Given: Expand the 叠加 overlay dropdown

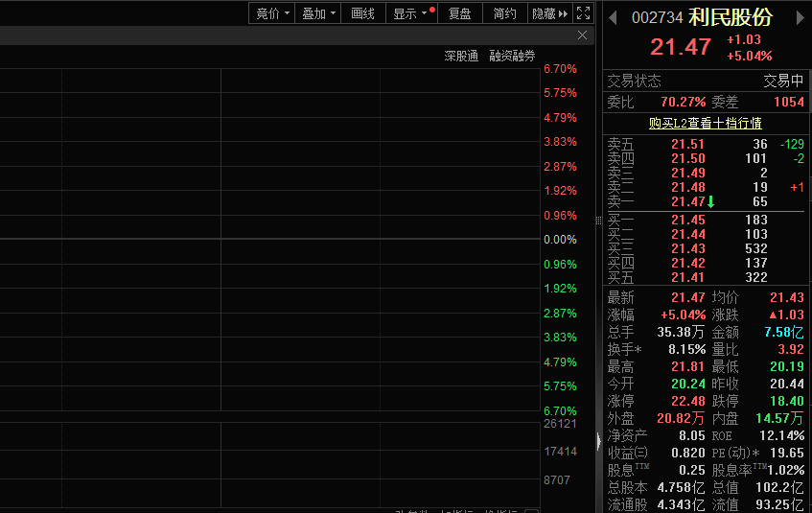Looking at the screenshot, I should (x=319, y=13).
